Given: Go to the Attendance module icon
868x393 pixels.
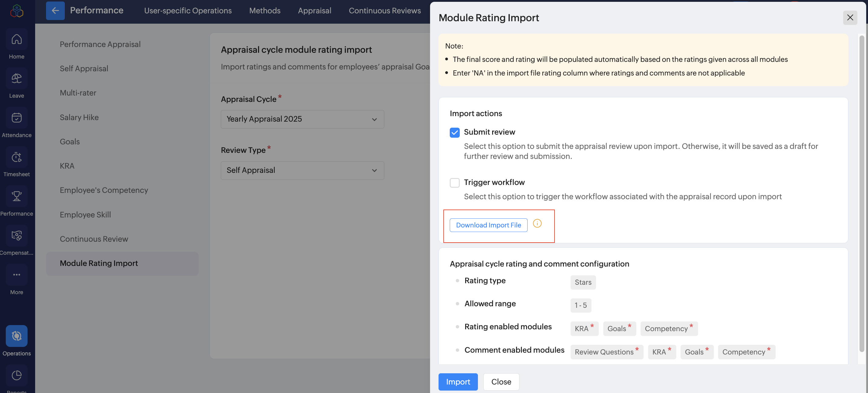Looking at the screenshot, I should (17, 118).
